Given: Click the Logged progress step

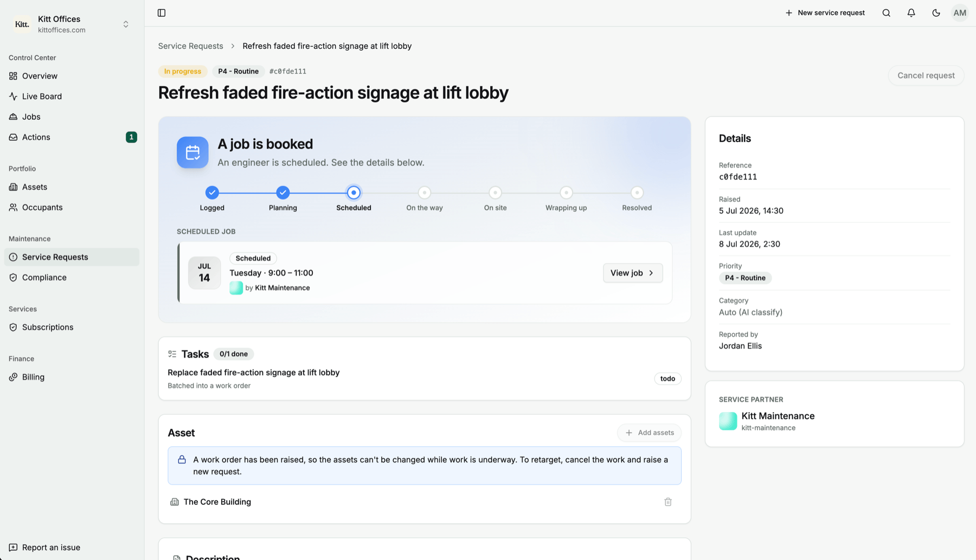Looking at the screenshot, I should click(212, 198).
